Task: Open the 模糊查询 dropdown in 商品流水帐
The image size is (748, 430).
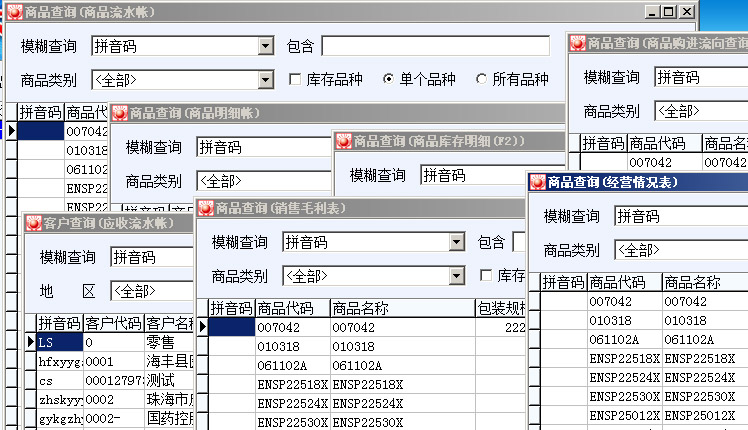Action: click(265, 46)
